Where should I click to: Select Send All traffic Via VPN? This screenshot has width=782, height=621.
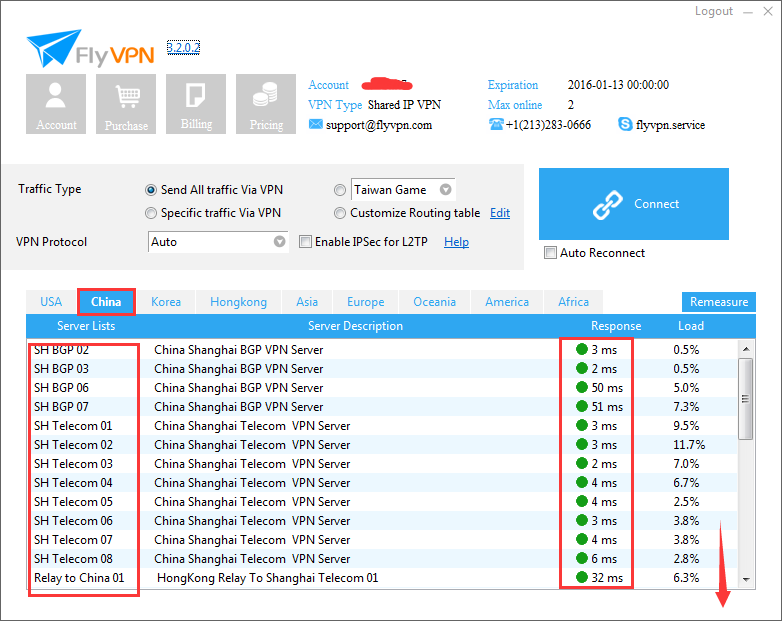[x=151, y=190]
